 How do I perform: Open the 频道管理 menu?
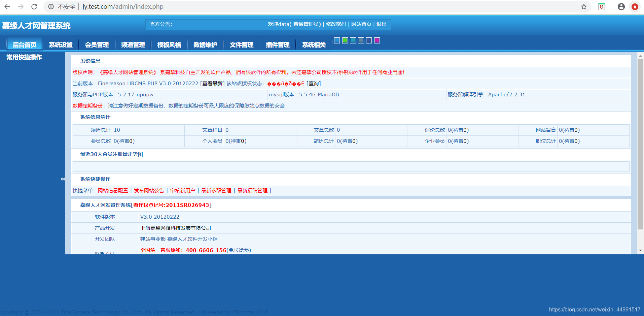click(x=133, y=45)
